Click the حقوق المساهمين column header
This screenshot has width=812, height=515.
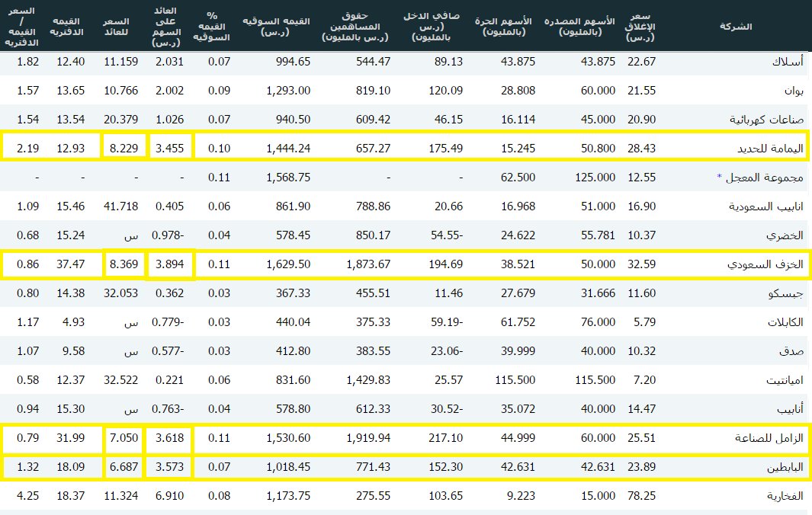point(355,27)
